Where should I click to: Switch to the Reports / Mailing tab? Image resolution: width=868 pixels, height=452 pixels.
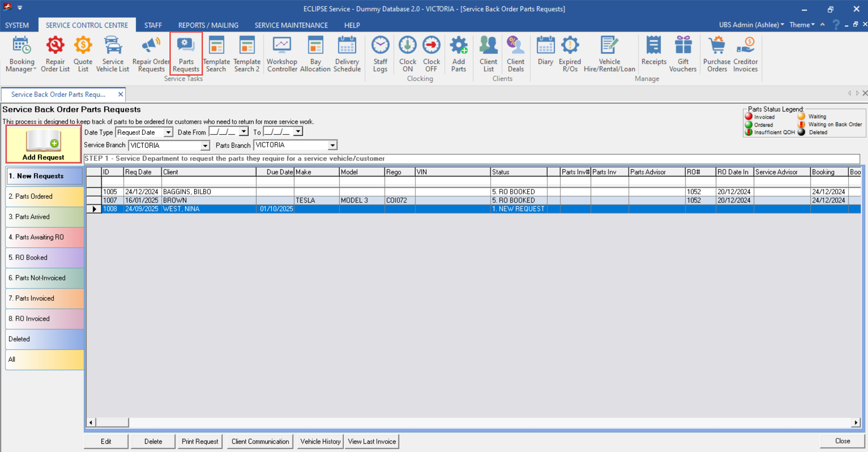coord(208,25)
